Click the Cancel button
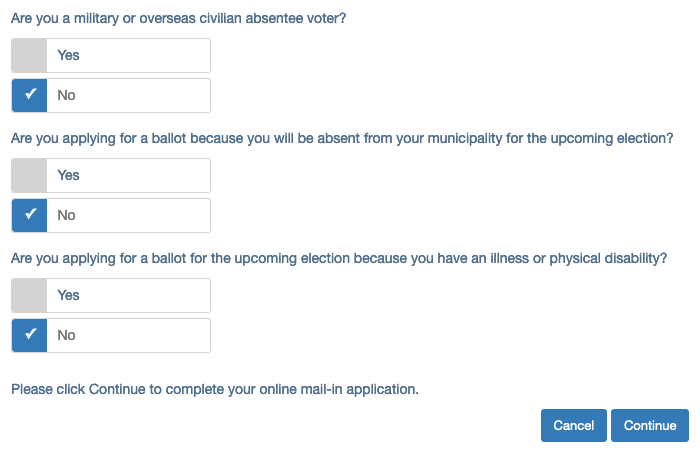The height and width of the screenshot is (455, 700). (x=574, y=426)
